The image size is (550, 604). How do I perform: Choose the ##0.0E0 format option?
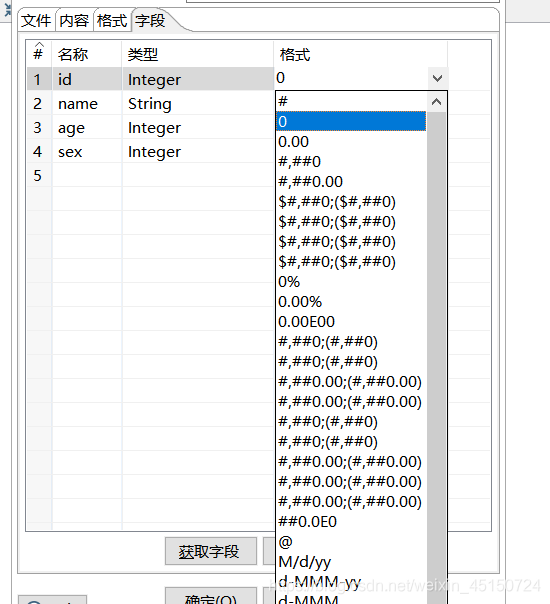[x=351, y=522]
